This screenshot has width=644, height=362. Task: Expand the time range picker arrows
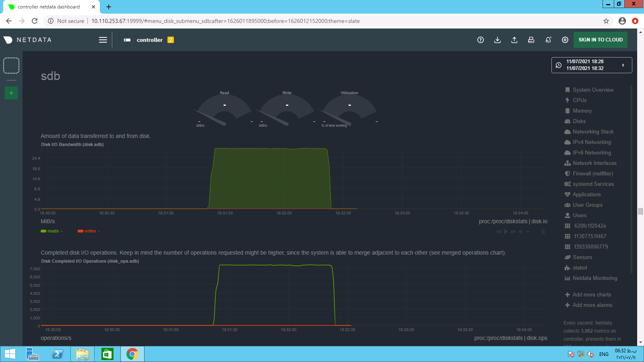point(623,65)
